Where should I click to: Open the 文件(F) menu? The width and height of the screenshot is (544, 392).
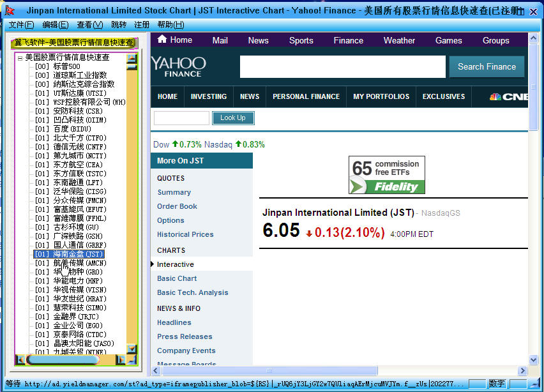pyautogui.click(x=21, y=25)
